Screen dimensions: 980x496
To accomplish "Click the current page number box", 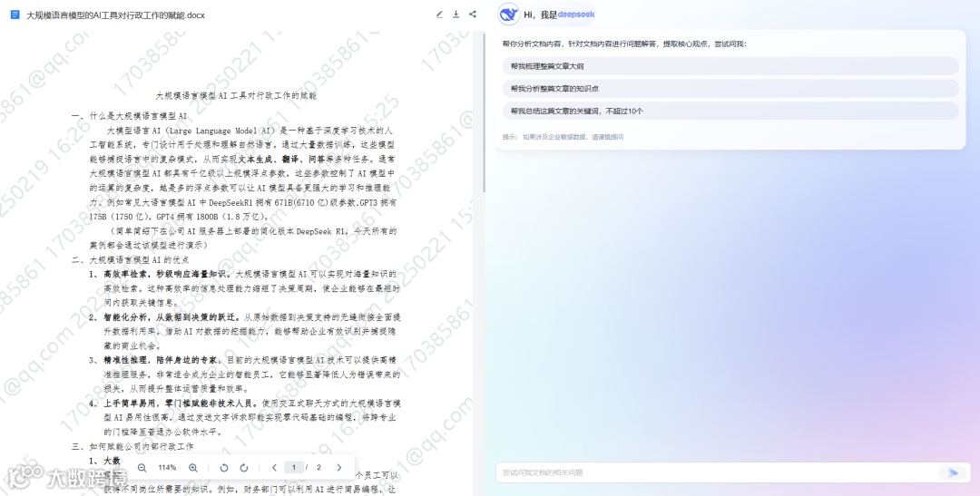I will 294,467.
